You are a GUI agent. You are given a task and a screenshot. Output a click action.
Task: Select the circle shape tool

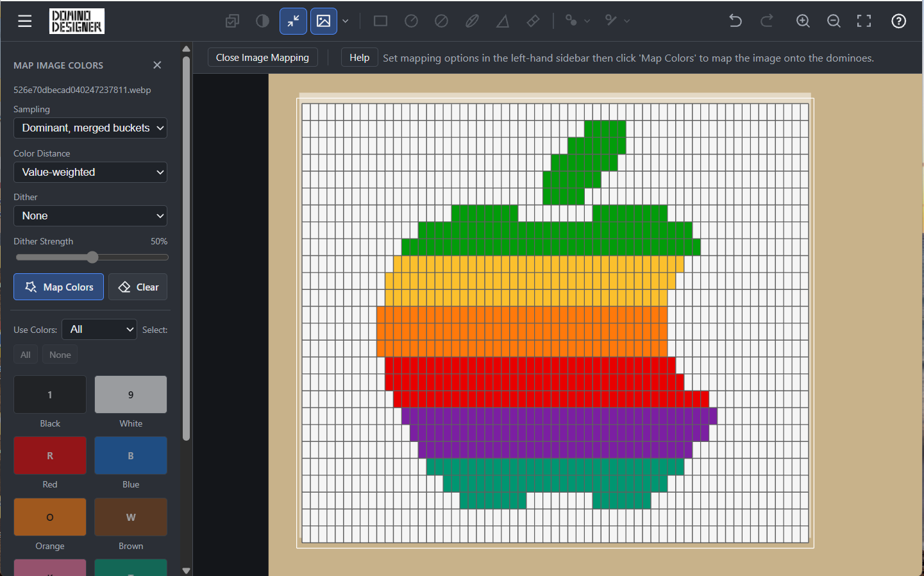[x=411, y=21]
